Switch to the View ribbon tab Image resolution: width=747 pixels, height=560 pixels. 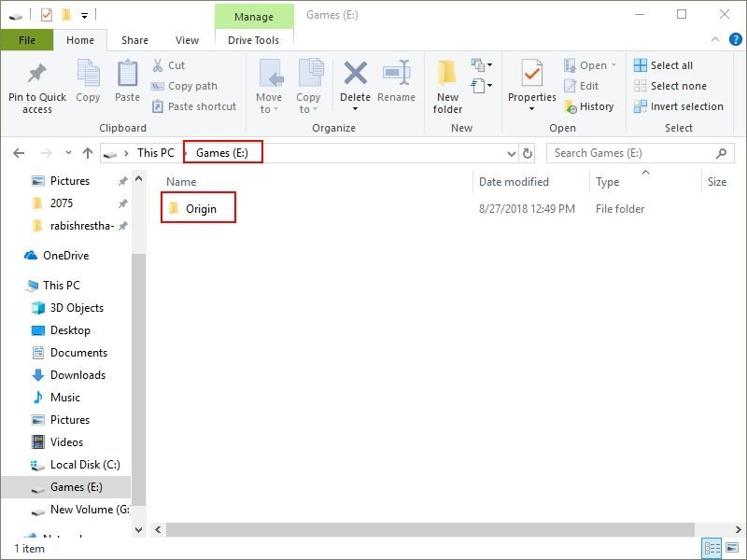tap(187, 40)
